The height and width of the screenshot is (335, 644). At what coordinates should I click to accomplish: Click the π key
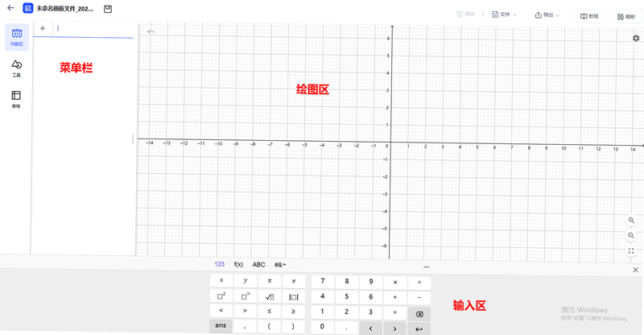click(270, 281)
